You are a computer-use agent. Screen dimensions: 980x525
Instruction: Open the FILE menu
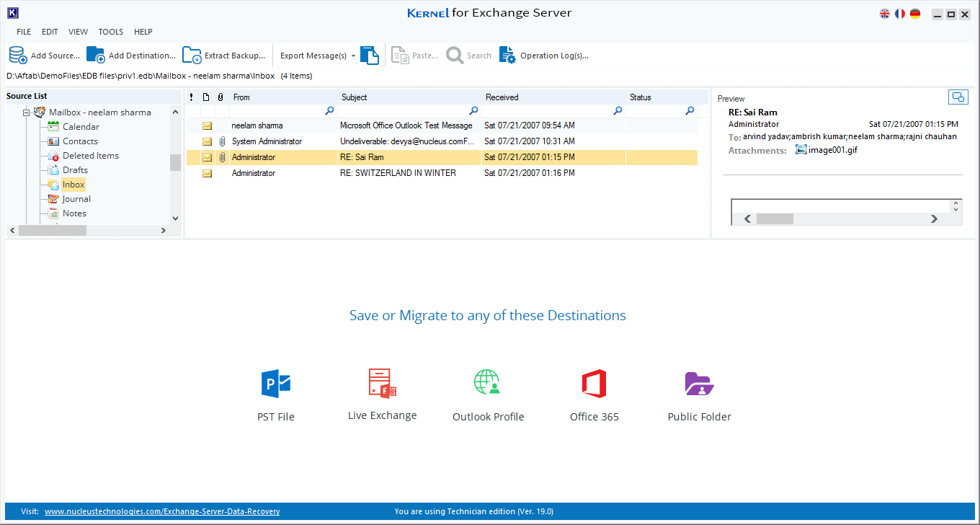(x=24, y=32)
